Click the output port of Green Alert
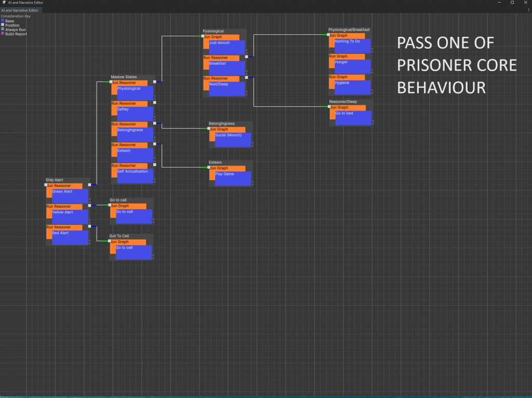The width and height of the screenshot is (532, 398). point(89,185)
